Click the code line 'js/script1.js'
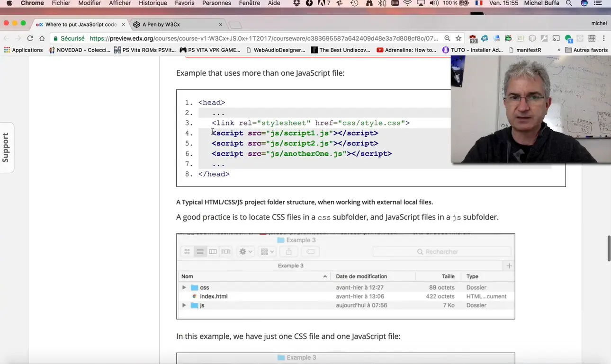Image resolution: width=611 pixels, height=364 pixels. [295, 133]
